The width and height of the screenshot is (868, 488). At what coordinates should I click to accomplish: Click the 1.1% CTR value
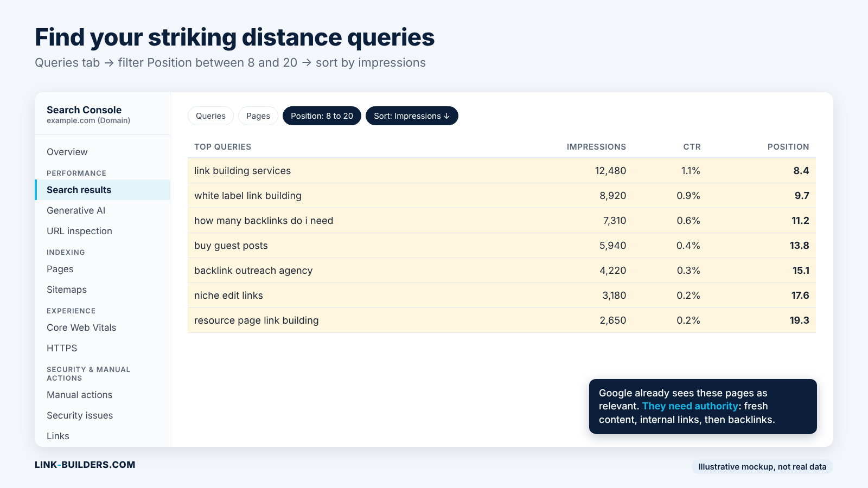691,171
